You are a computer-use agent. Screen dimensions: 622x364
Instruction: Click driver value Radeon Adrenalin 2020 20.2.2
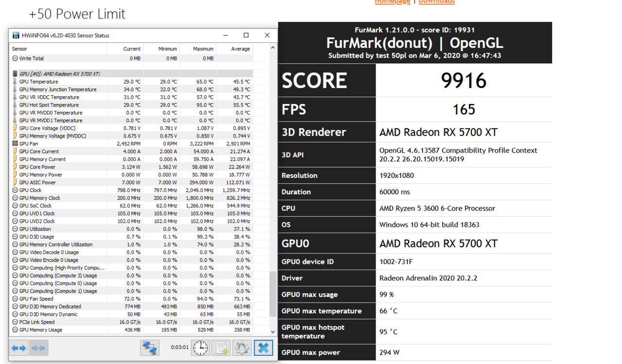(x=428, y=278)
